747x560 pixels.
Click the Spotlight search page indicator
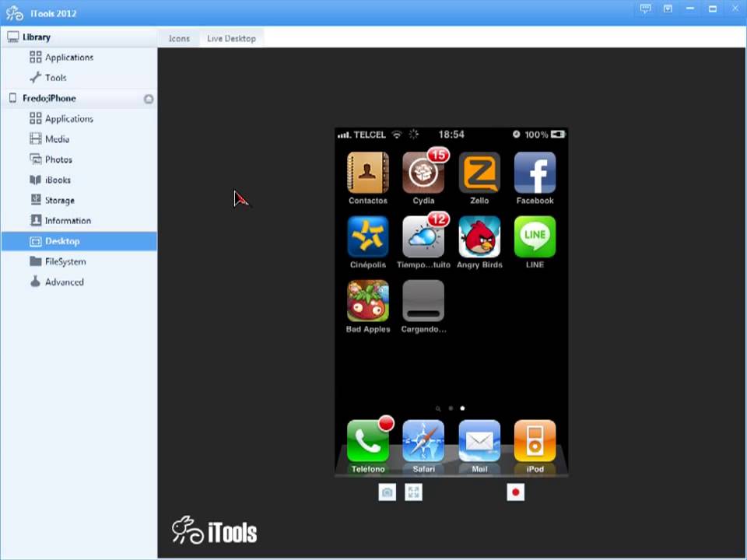click(438, 408)
